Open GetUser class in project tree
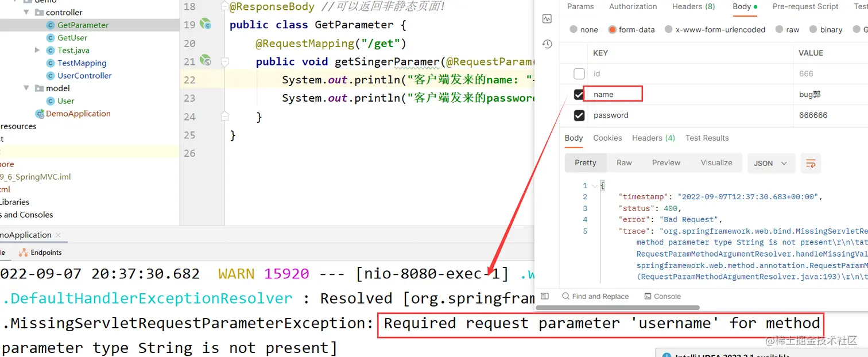868x357 pixels. tap(72, 38)
